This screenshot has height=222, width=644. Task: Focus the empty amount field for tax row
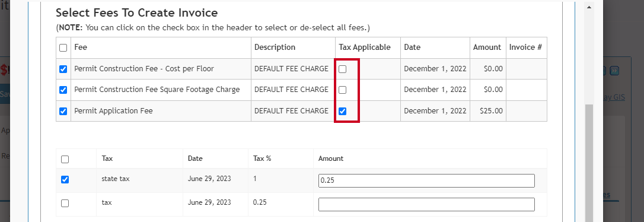pyautogui.click(x=426, y=204)
